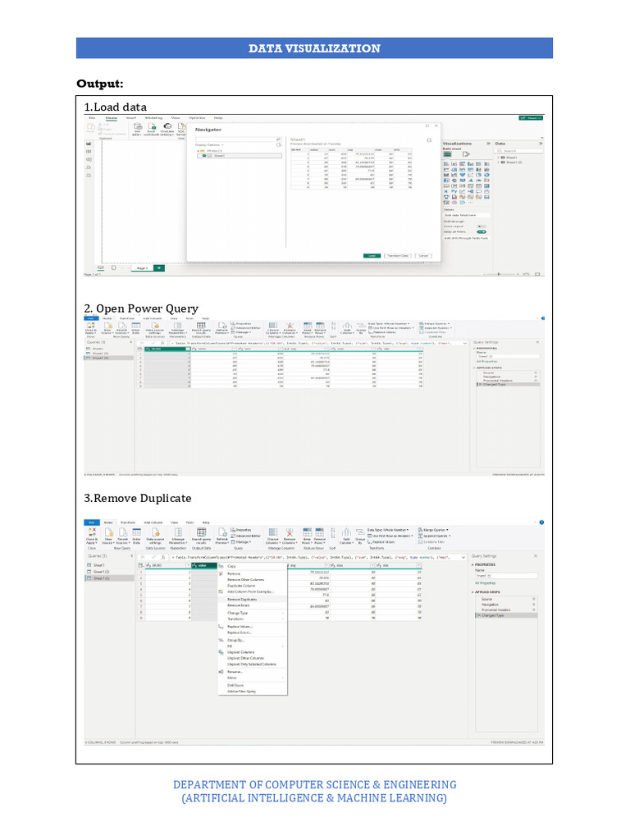Click Remove Columns icon in Open Power Query screenshot
This screenshot has height=840, width=630.
[290, 325]
